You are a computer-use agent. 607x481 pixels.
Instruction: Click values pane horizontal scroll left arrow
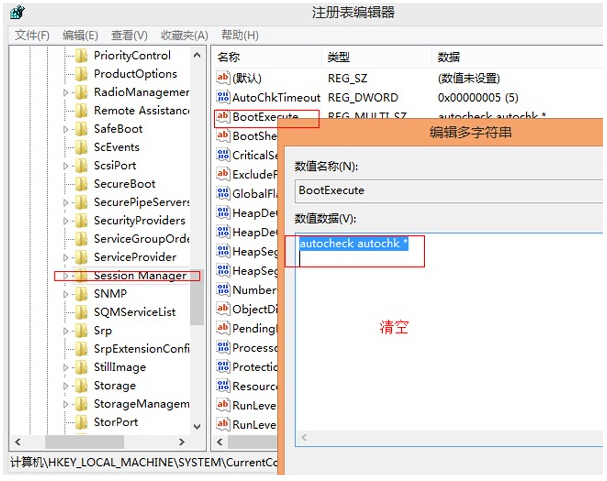(220, 442)
